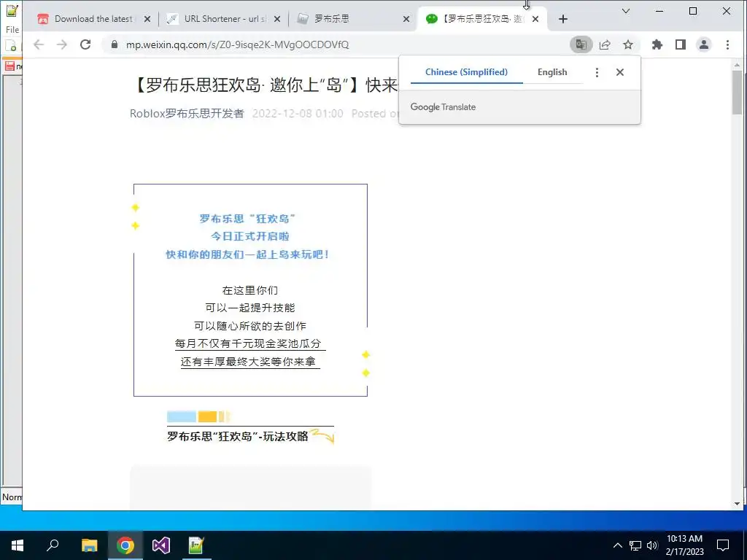Viewport: 747px width, 560px height.
Task: Open the volume tray icon
Action: [652, 545]
